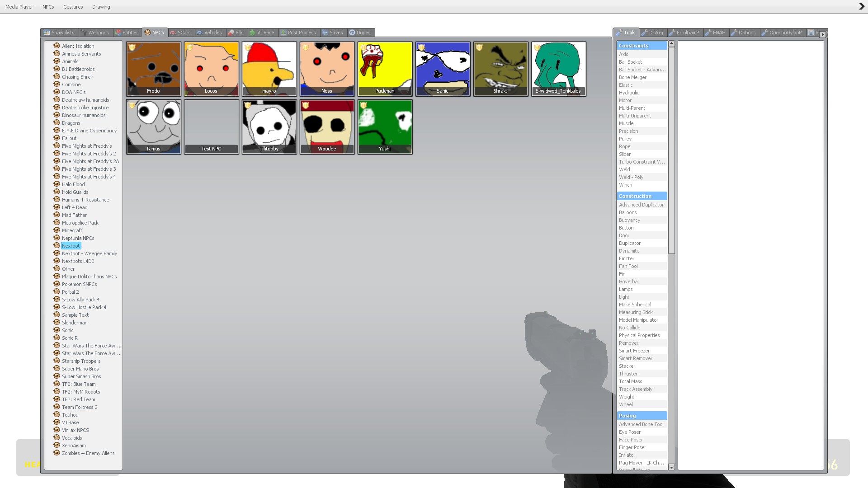This screenshot has width=868, height=488.
Task: Select the Hoverball tool
Action: [642, 282]
